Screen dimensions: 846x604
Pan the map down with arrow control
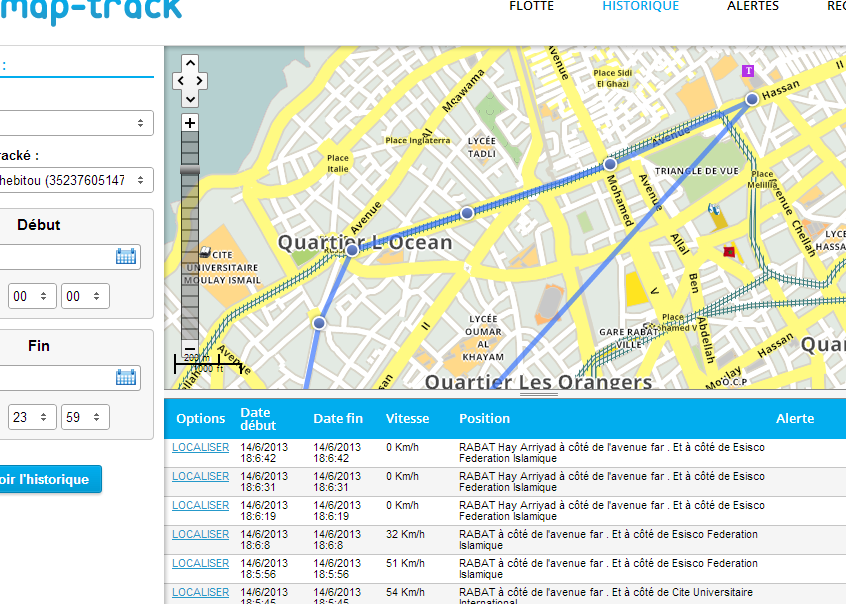[190, 98]
